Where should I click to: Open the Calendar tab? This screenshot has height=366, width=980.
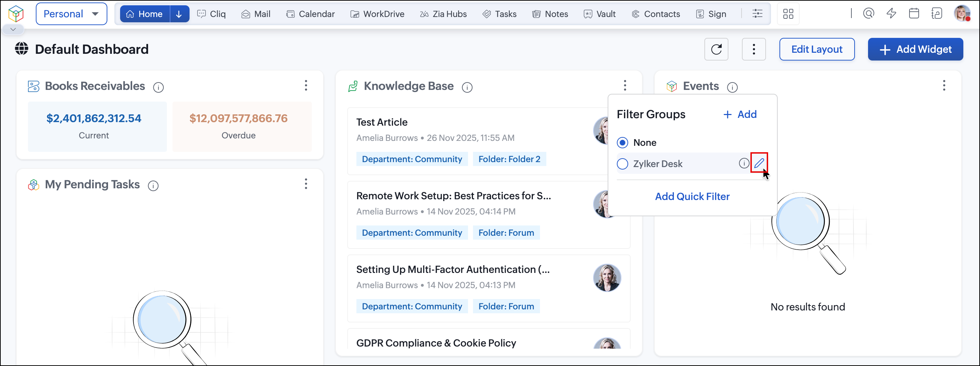[310, 14]
